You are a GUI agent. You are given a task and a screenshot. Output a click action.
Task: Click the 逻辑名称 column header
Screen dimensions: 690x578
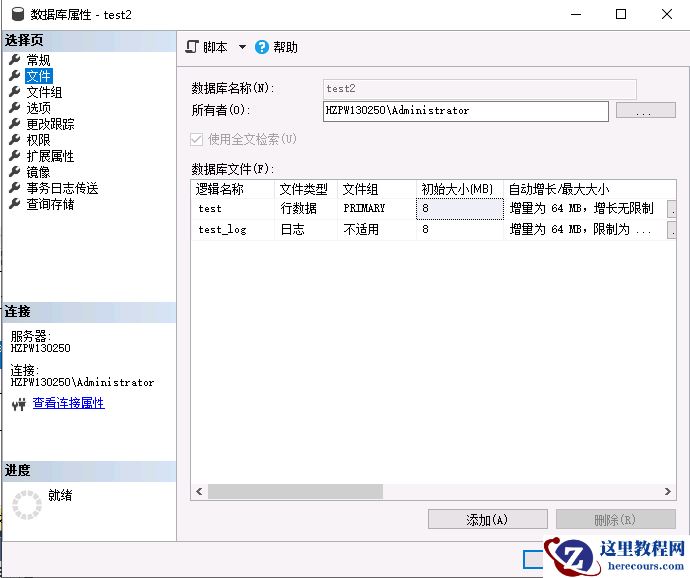[x=233, y=189]
